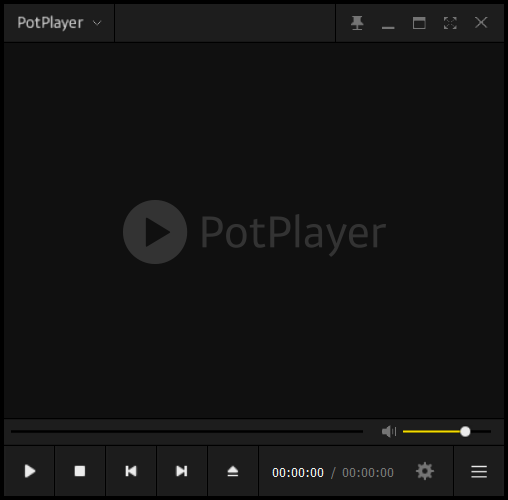
Task: Open the control panel gear icon
Action: pyautogui.click(x=425, y=471)
